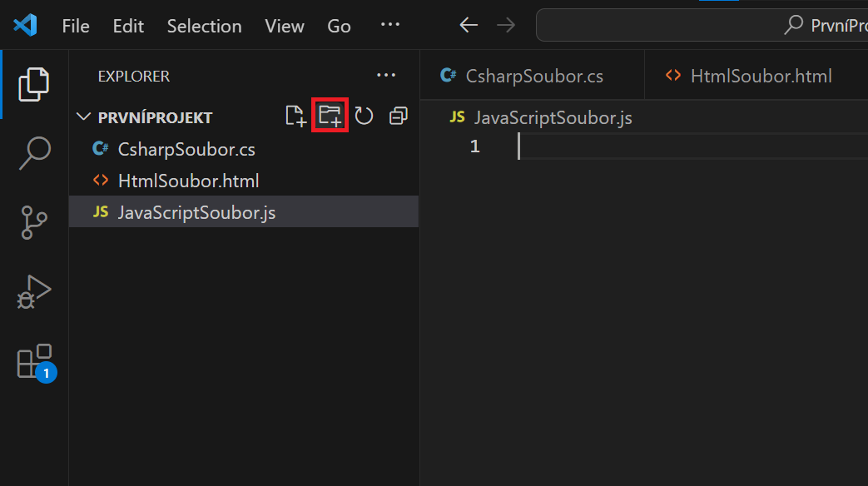
Task: Refresh the Explorer with the refresh icon
Action: (365, 116)
